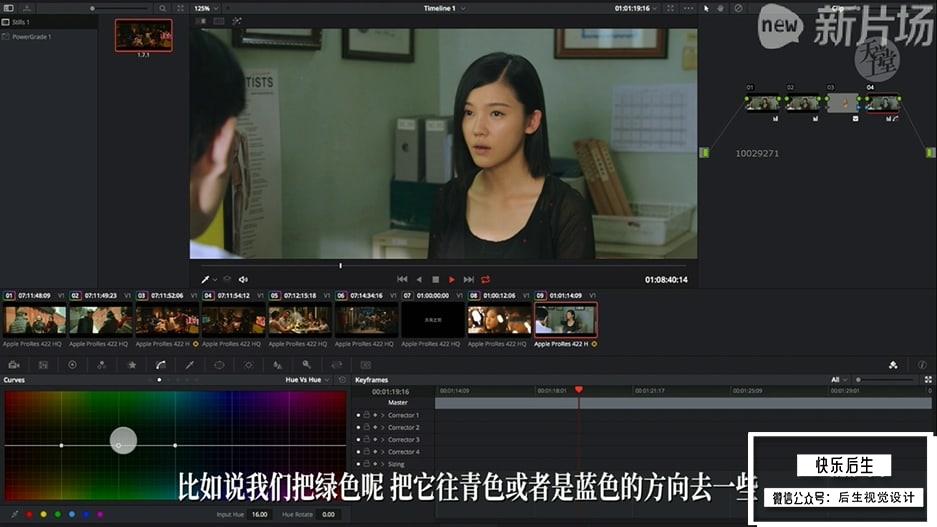
Task: Select the PowerGrade 1 album
Action: (x=49, y=36)
